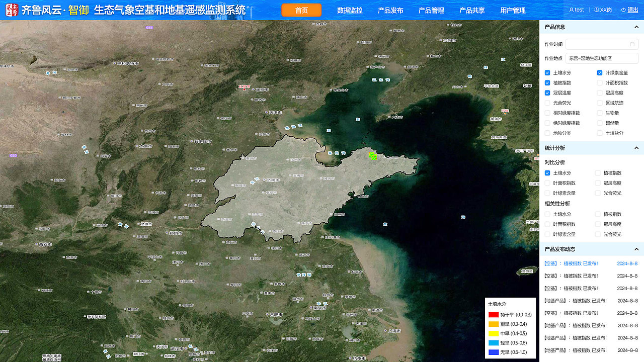The height and width of the screenshot is (362, 644).
Task: Collapse the 统计分析 section chevron
Action: coord(636,148)
